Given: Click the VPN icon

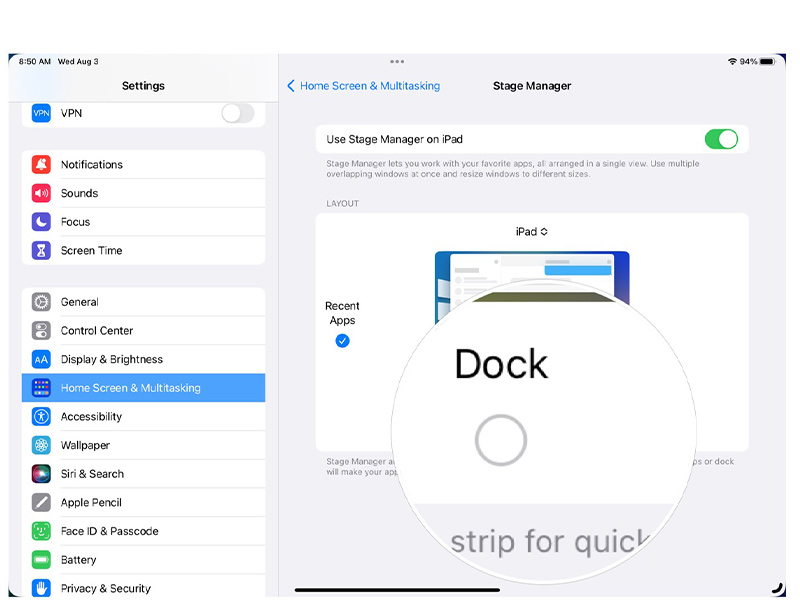Looking at the screenshot, I should (41, 113).
